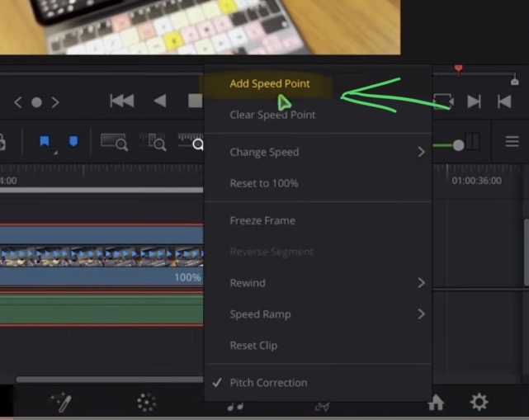Click the horizontal timeline scrollbar
Screen dimensions: 529x420
coord(110,380)
